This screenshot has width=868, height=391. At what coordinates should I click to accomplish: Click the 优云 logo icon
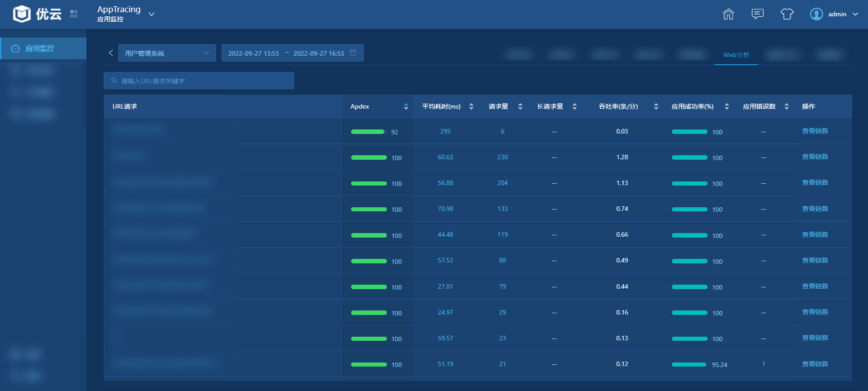click(22, 14)
